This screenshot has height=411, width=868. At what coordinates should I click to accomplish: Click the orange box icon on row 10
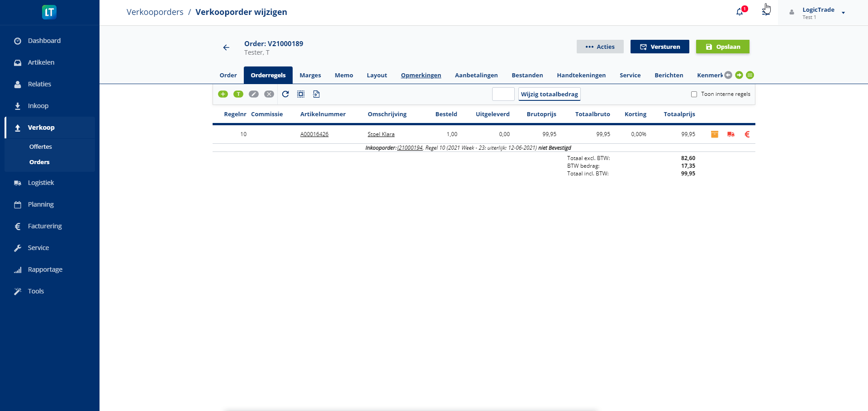[x=715, y=134]
